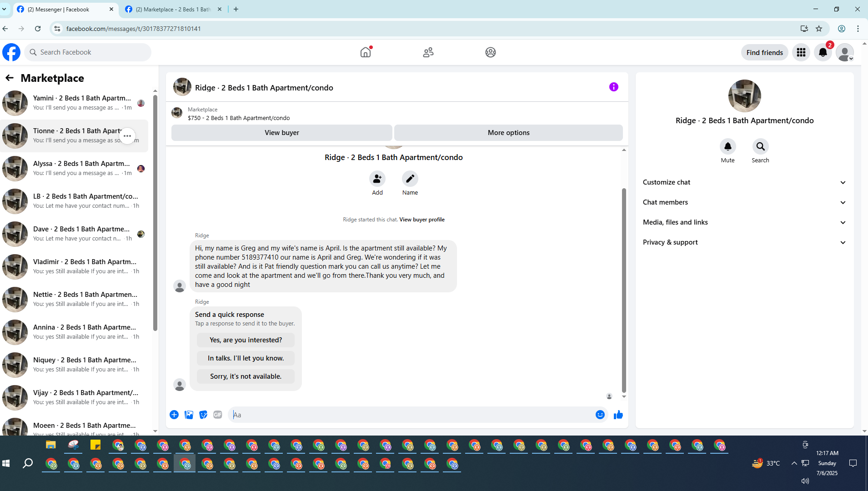This screenshot has width=868, height=491.
Task: Open Vladimir conversation
Action: tap(74, 267)
